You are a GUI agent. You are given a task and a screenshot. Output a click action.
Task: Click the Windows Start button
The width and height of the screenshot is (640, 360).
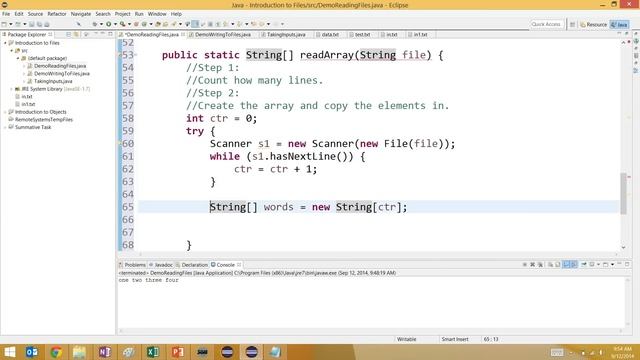9,352
